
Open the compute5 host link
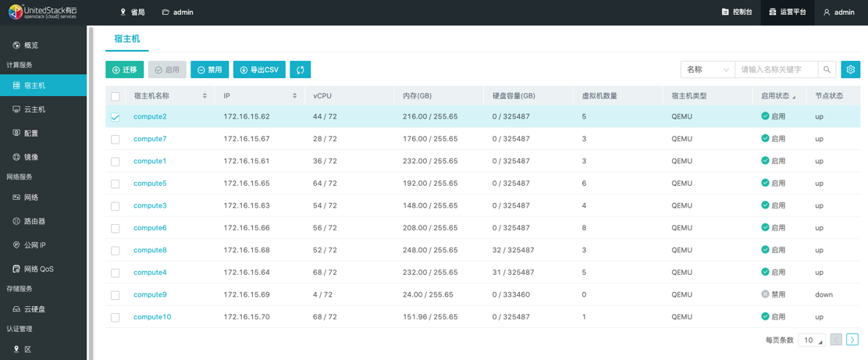150,183
